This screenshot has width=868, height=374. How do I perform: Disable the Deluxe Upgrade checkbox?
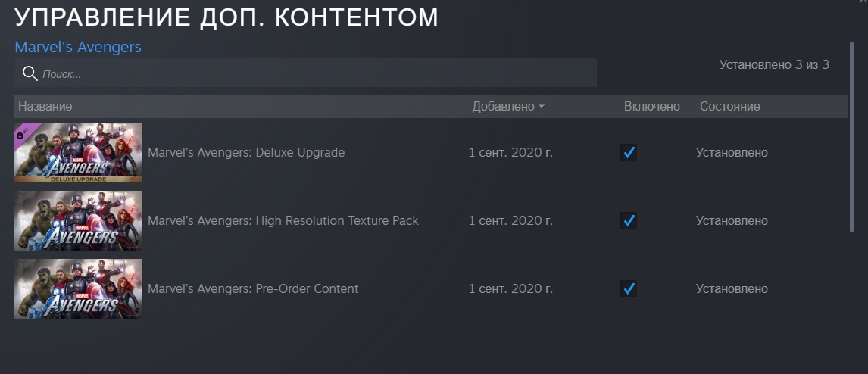[x=629, y=152]
